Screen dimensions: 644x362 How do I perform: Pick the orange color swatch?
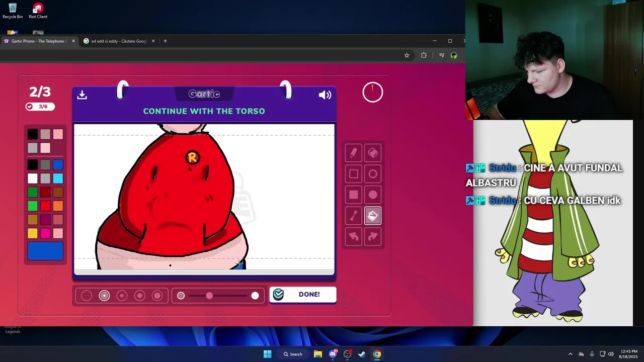(x=58, y=206)
